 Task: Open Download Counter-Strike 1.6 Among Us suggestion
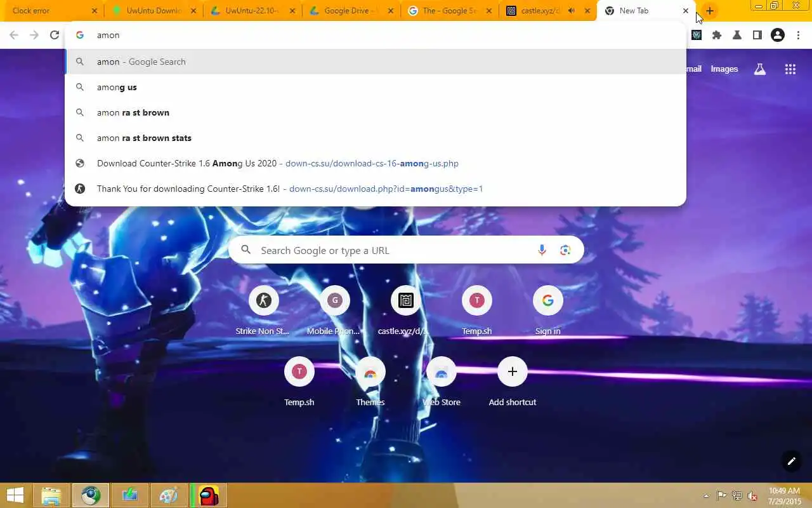click(x=376, y=163)
